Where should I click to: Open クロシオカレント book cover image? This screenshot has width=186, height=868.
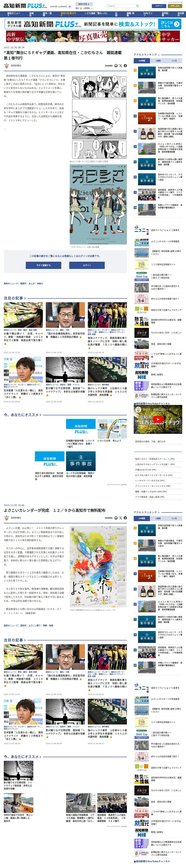tap(98, 205)
